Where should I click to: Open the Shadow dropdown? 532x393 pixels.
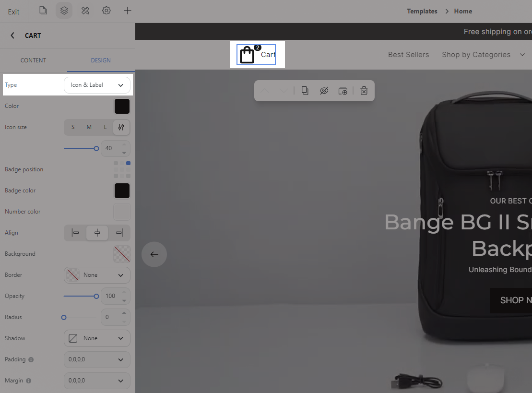point(97,338)
